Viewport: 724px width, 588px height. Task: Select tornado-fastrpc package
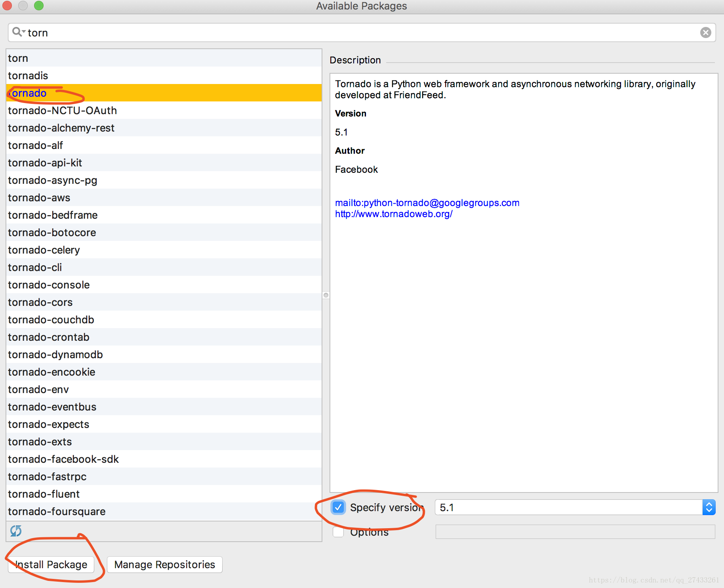point(164,476)
